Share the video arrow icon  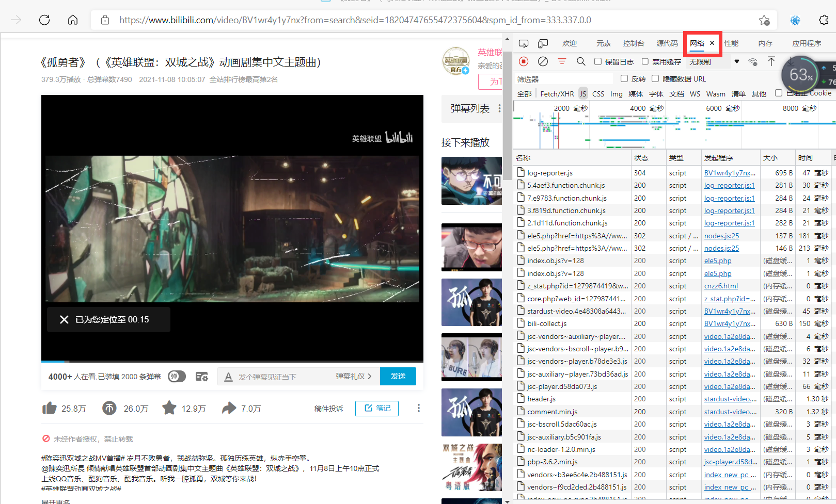(x=229, y=409)
